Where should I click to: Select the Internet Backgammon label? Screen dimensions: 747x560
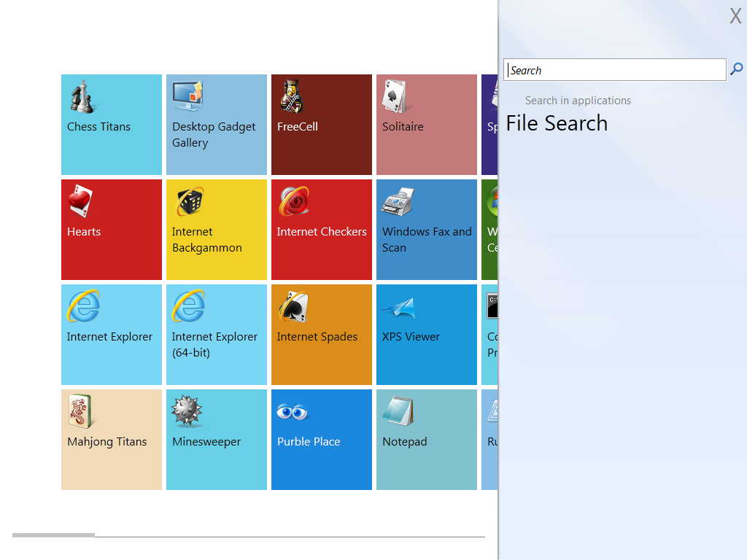pos(206,239)
